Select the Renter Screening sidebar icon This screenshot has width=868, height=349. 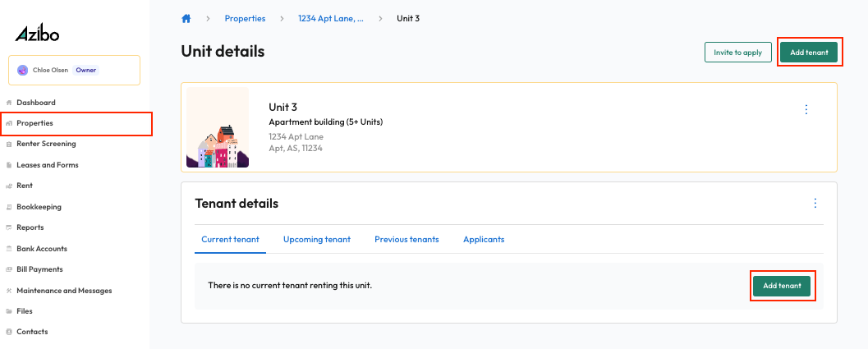[8, 144]
